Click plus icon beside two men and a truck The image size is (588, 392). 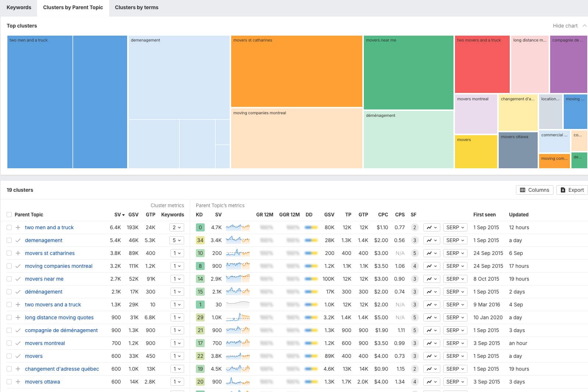(18, 227)
